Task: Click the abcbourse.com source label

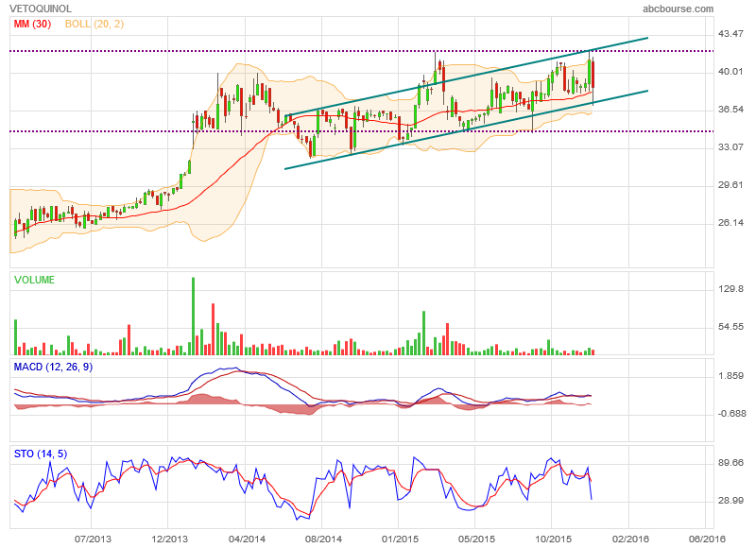Action: click(x=678, y=9)
